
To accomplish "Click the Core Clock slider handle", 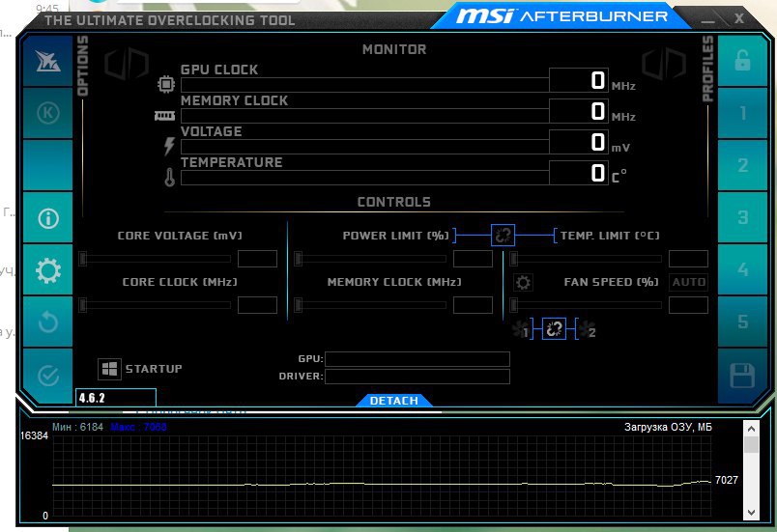I will 83,305.
